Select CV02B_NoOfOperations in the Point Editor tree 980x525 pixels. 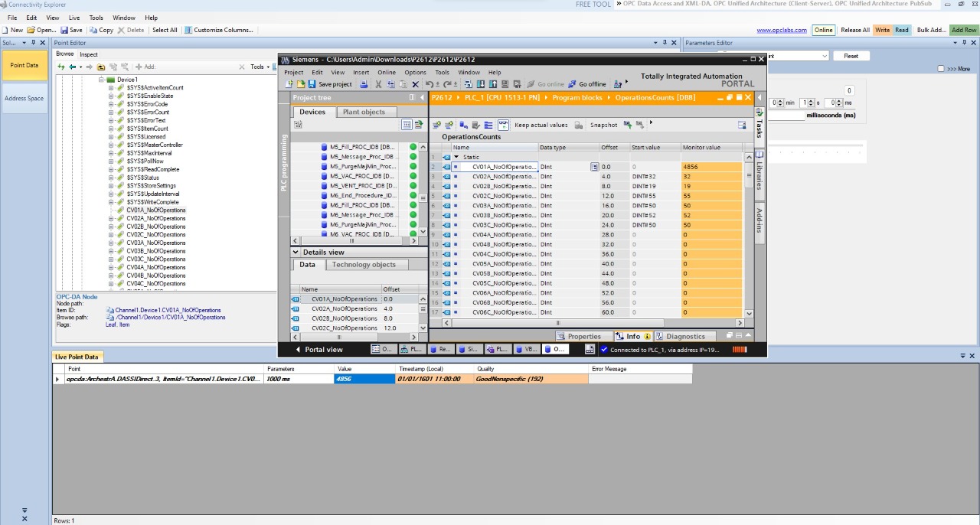point(155,227)
